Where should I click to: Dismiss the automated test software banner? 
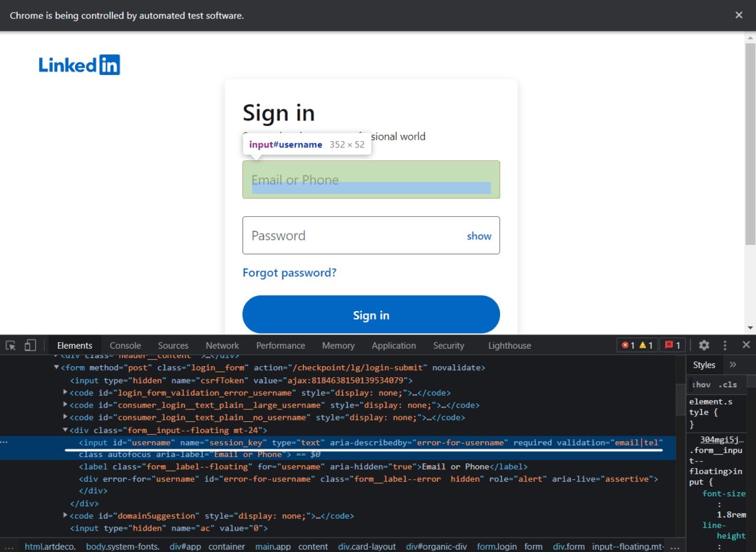click(x=739, y=15)
